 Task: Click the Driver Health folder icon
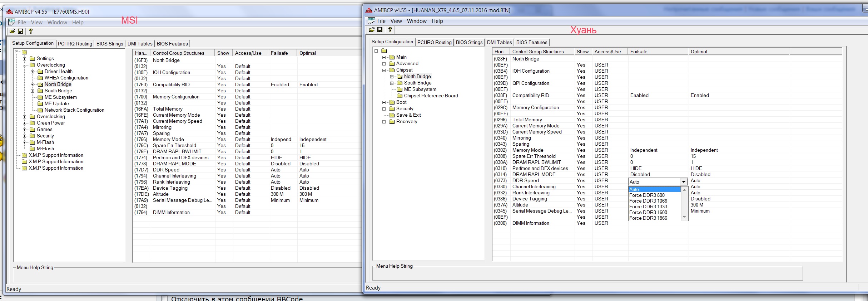pos(40,72)
